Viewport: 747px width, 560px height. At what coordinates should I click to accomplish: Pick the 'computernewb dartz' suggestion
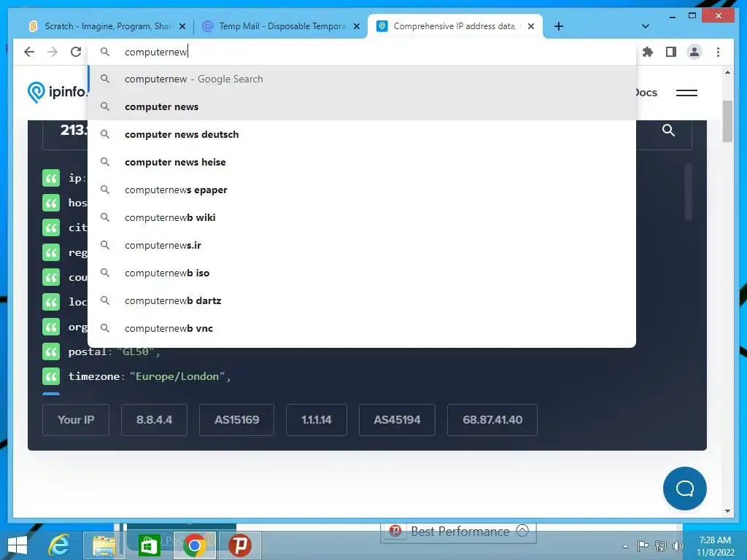pos(362,300)
